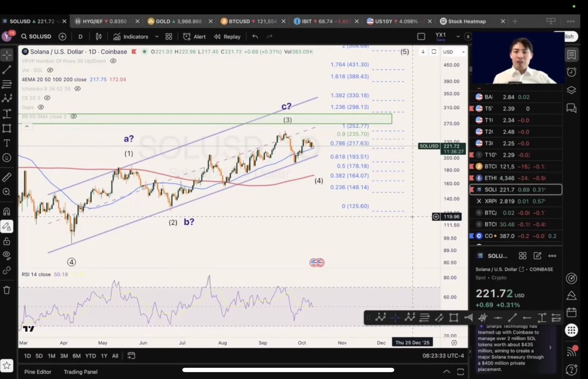Open the Fibonacci retracement tools group

[x=7, y=84]
